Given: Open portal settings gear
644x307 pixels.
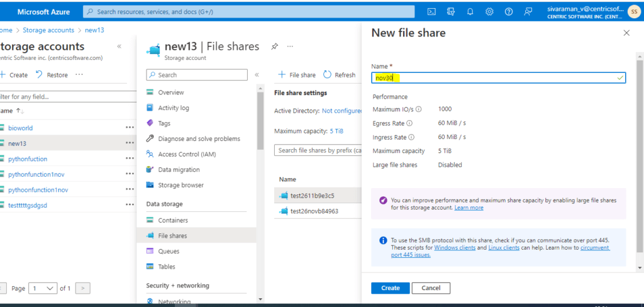Looking at the screenshot, I should (x=489, y=12).
